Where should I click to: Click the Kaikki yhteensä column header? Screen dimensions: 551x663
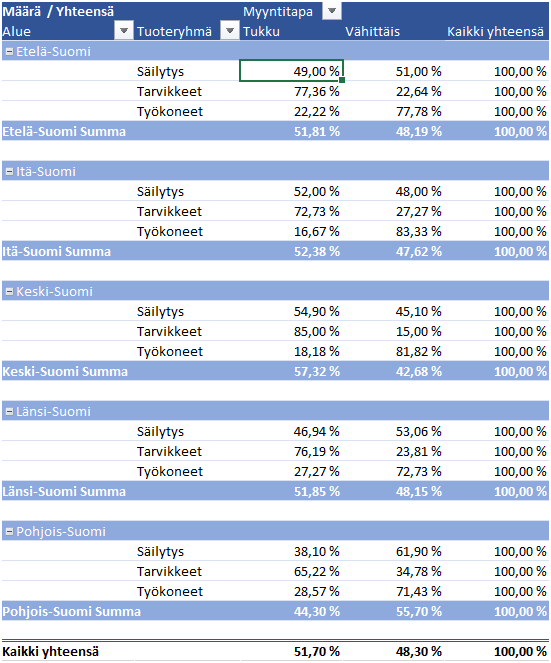[496, 31]
